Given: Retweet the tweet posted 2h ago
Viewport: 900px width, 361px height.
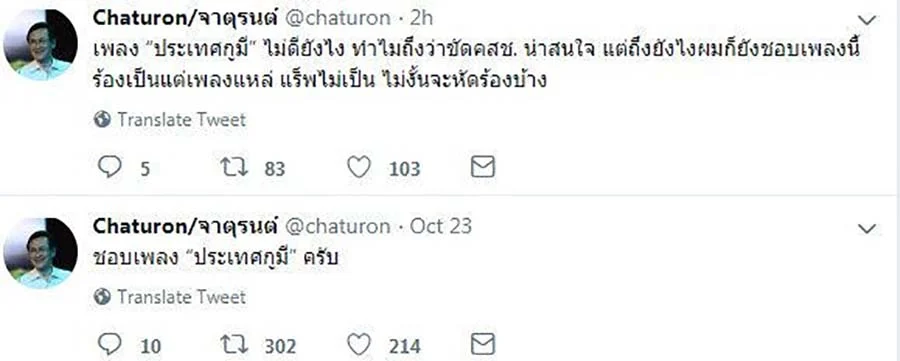Looking at the screenshot, I should [235, 168].
